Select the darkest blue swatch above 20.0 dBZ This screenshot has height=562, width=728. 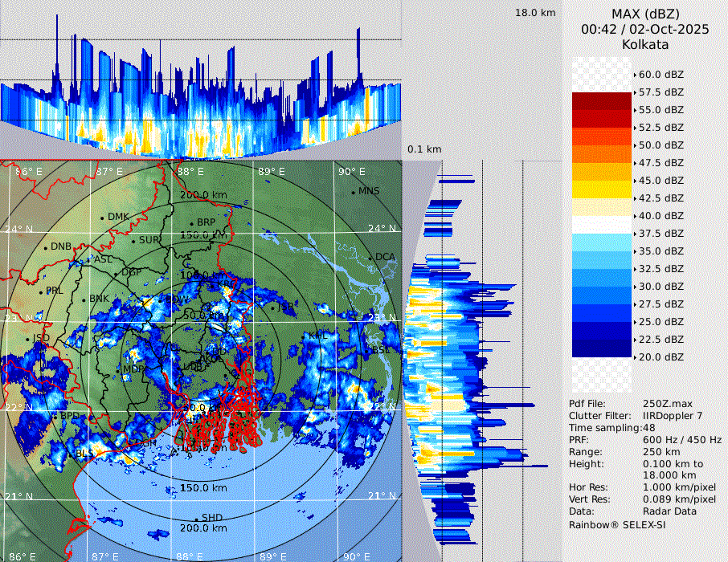(601, 348)
